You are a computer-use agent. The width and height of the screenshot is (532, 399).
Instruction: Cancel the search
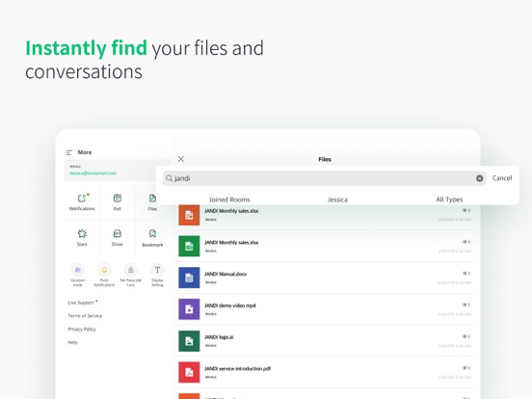coord(502,178)
